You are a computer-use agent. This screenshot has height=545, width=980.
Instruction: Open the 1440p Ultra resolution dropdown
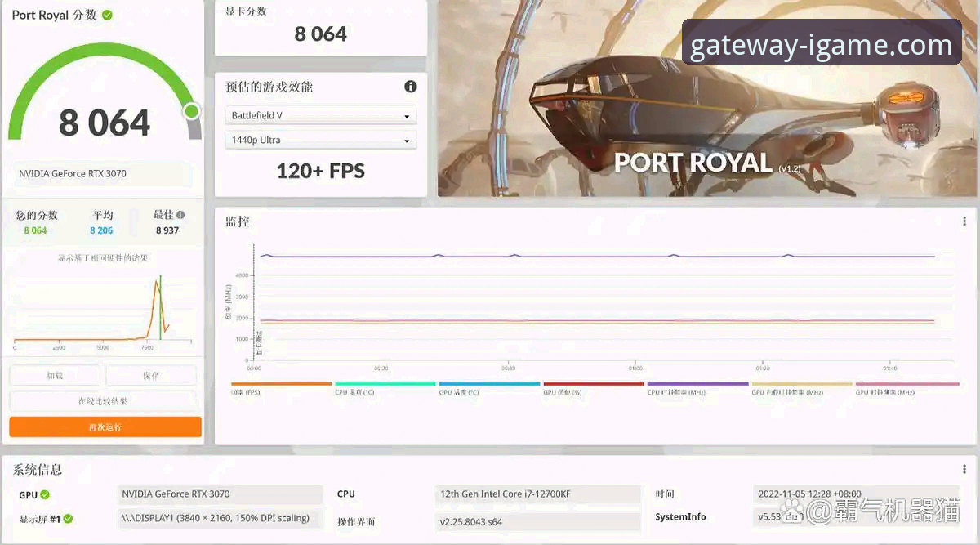click(320, 141)
